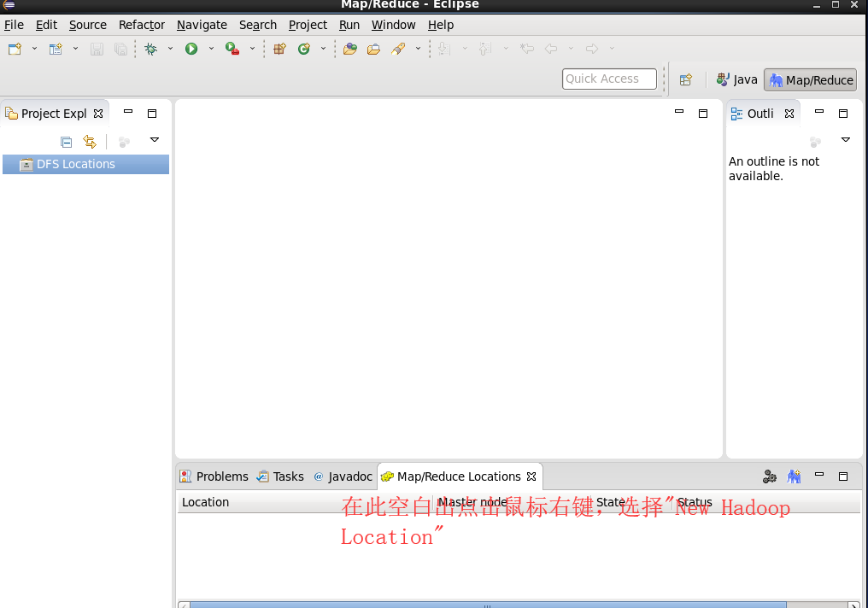Select the DFS Locations tree item

85,164
